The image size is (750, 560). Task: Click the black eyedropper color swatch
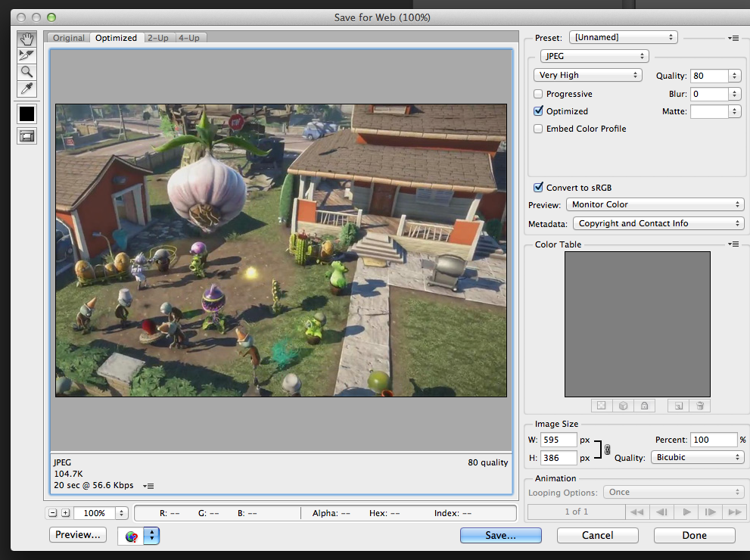(27, 114)
